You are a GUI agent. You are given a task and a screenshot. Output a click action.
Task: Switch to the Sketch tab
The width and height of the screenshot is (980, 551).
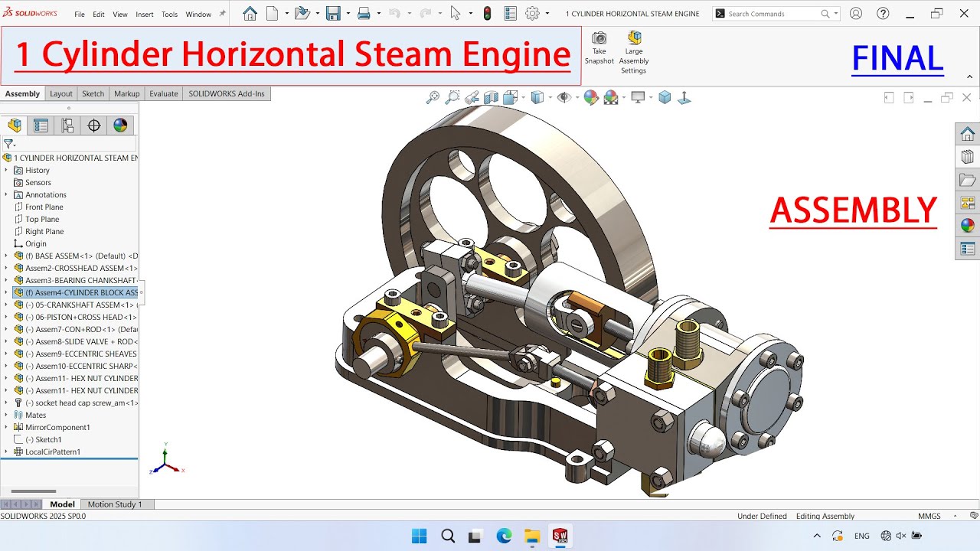coord(93,94)
